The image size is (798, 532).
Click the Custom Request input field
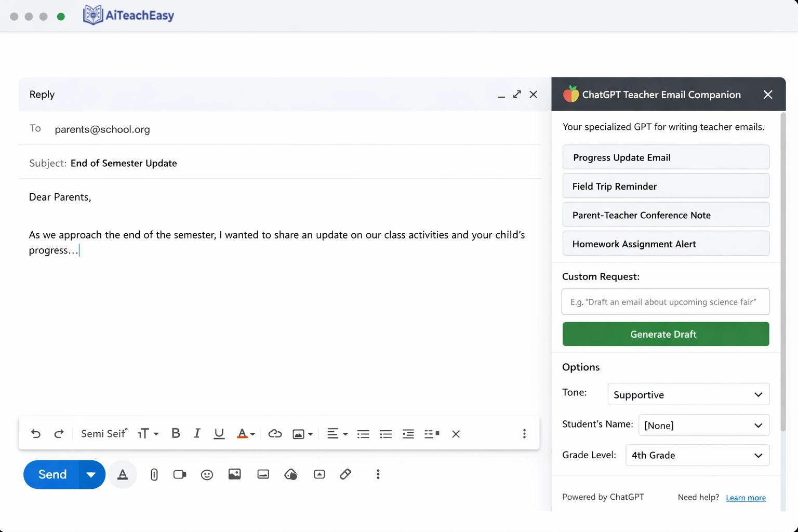pos(666,301)
